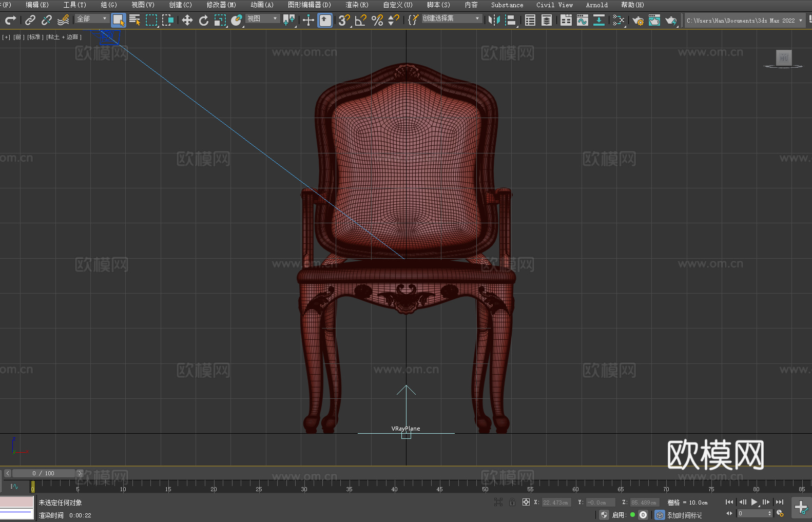Viewport: 812px width, 522px height.
Task: Click viewport [+] menu label
Action: [6, 37]
